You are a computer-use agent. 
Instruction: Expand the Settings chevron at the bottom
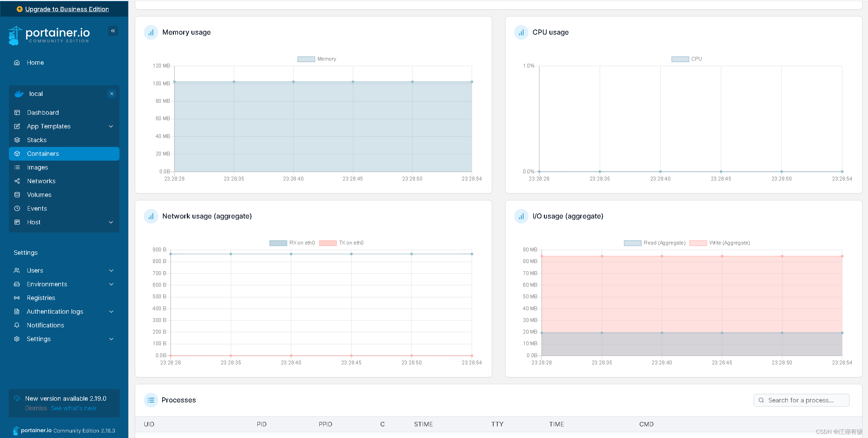(111, 339)
